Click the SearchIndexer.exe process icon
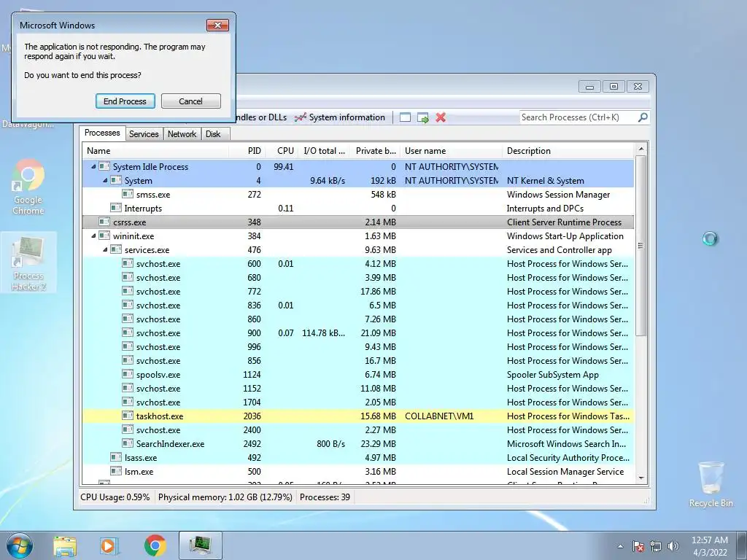 click(x=127, y=443)
